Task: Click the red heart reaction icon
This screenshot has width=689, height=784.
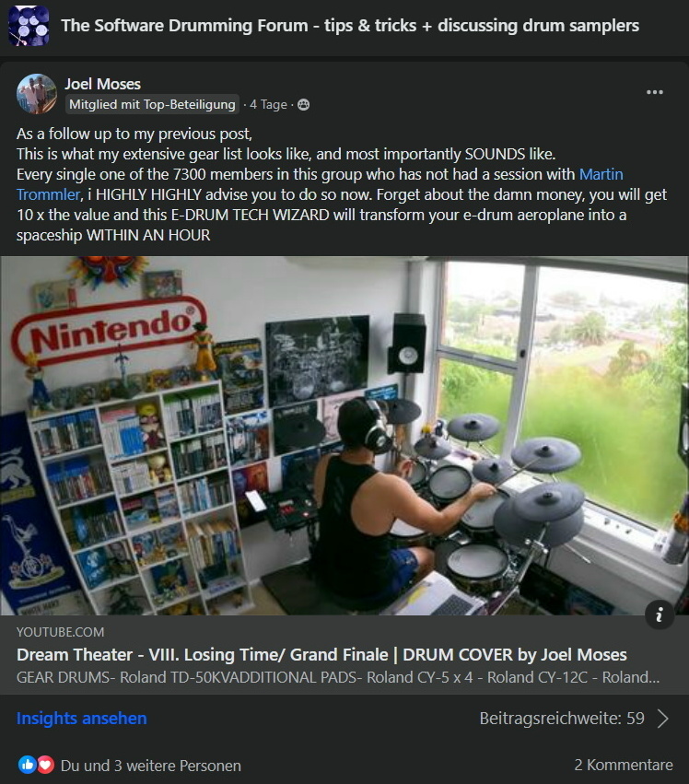Action: pos(45,765)
